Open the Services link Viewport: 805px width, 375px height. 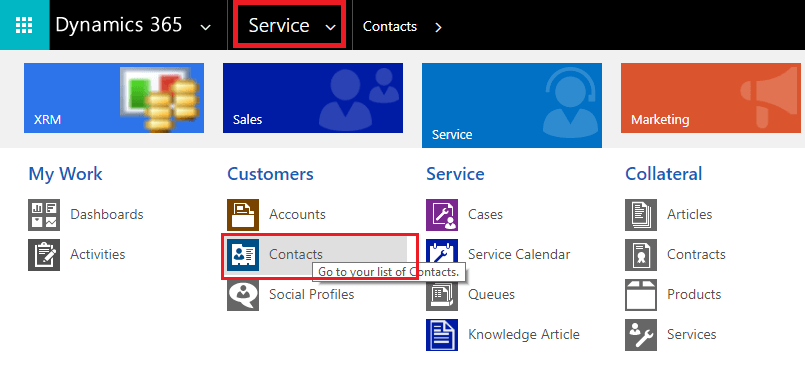tap(692, 334)
